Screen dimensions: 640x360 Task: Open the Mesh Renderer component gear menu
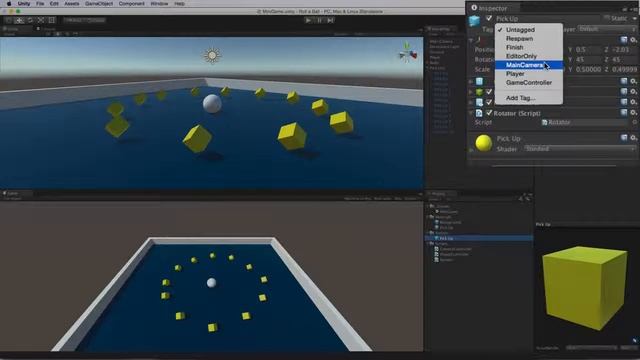point(633,102)
